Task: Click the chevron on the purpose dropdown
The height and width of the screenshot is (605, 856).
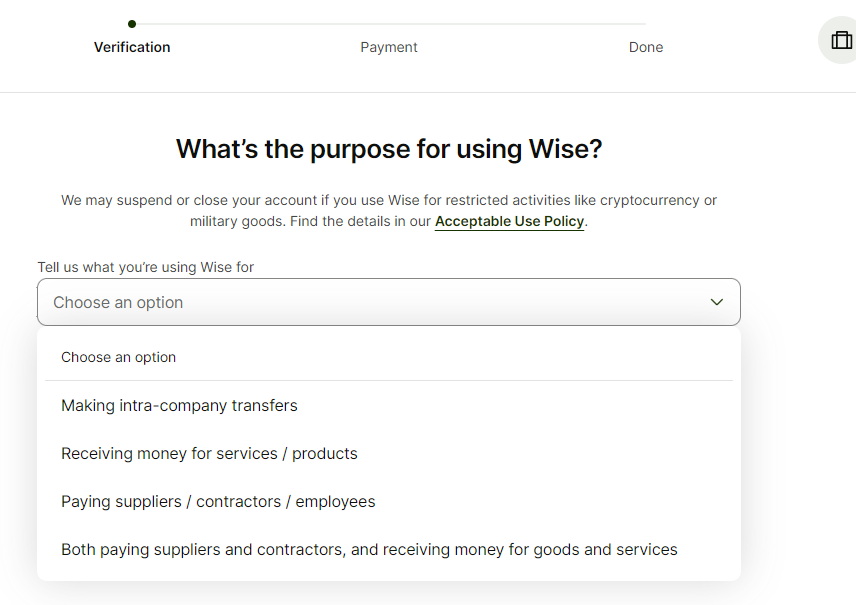Action: click(717, 301)
